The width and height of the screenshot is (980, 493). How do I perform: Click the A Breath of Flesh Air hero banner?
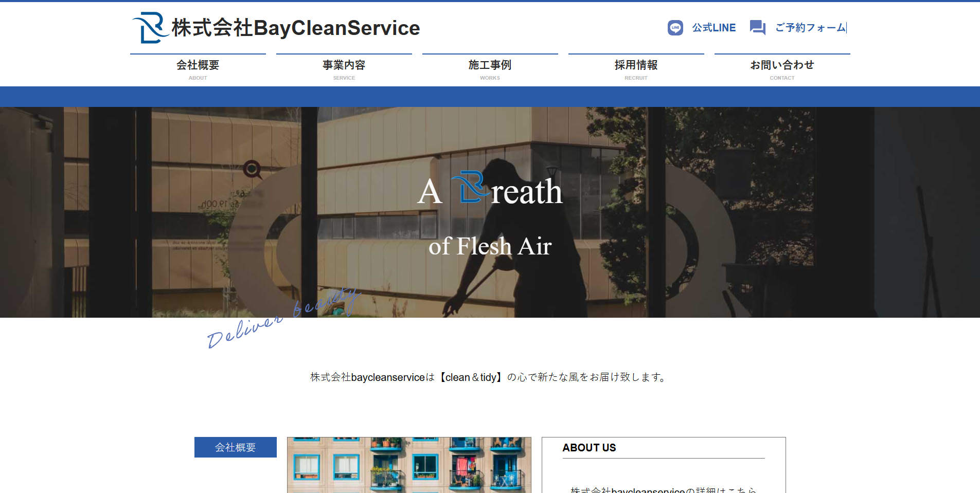coord(490,212)
